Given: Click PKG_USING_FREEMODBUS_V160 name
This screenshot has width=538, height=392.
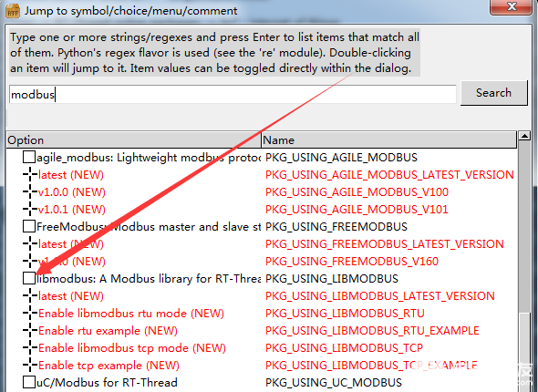Looking at the screenshot, I should (x=352, y=262).
